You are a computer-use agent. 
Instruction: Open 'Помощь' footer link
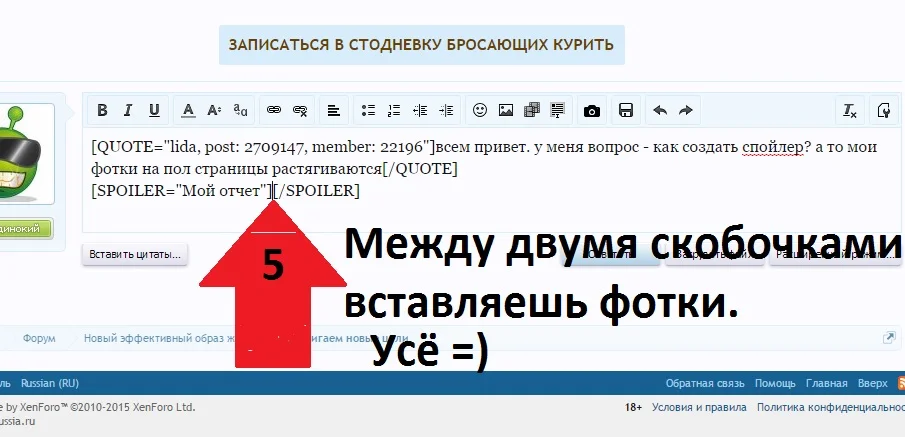pos(775,383)
